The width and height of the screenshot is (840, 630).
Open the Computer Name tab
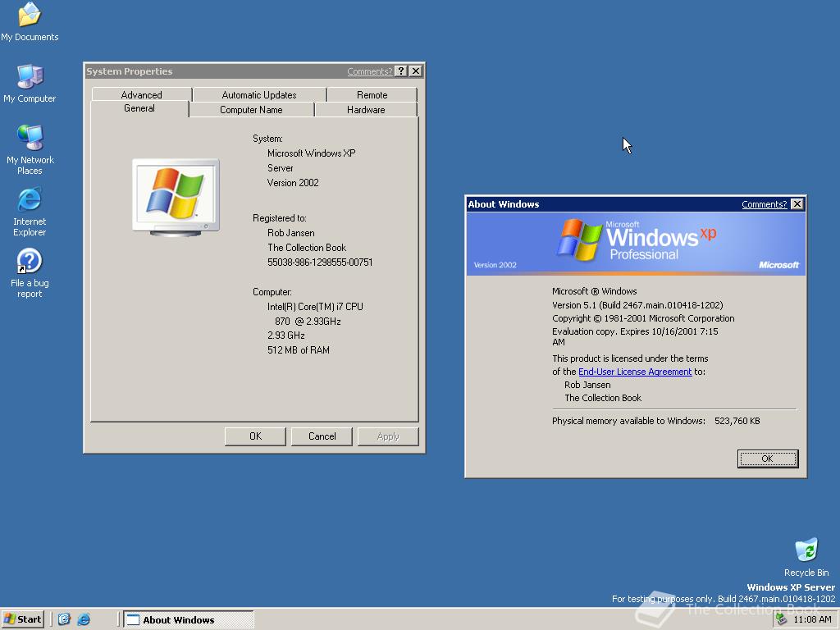pyautogui.click(x=251, y=109)
